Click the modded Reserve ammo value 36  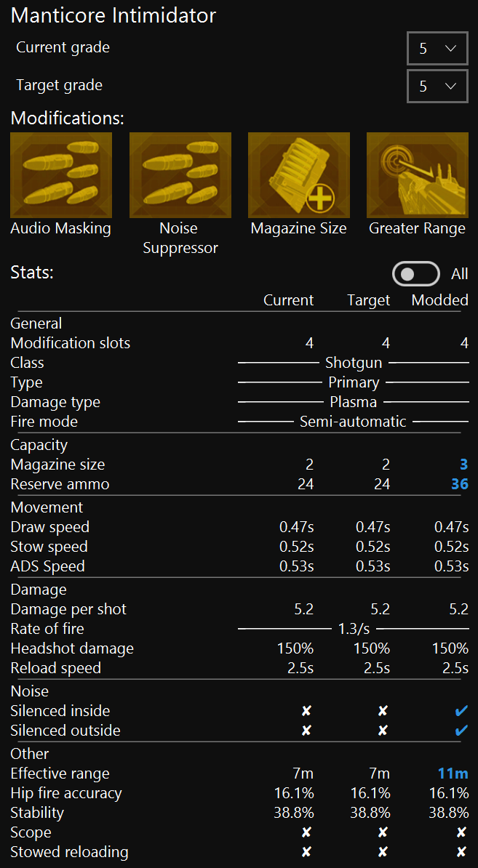click(x=459, y=484)
